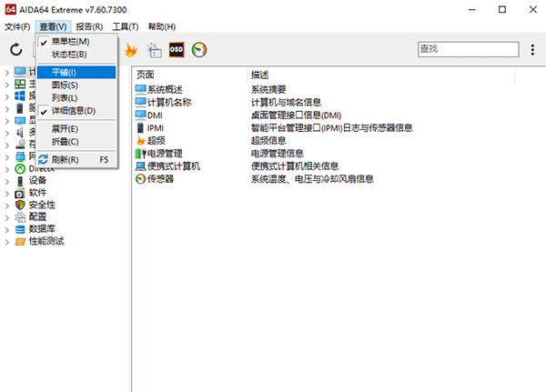Click the Refresh arrow toolbar icon

coord(15,50)
